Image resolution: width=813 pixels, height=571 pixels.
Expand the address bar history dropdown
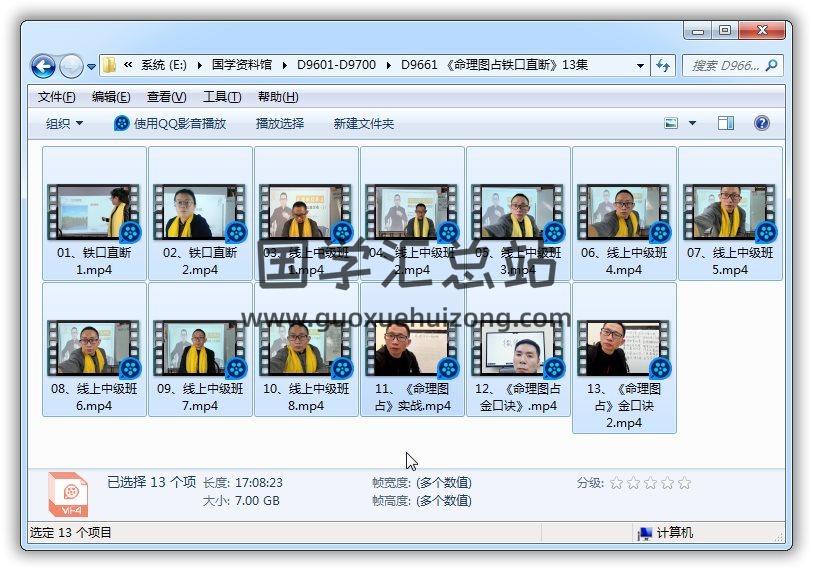[x=640, y=66]
